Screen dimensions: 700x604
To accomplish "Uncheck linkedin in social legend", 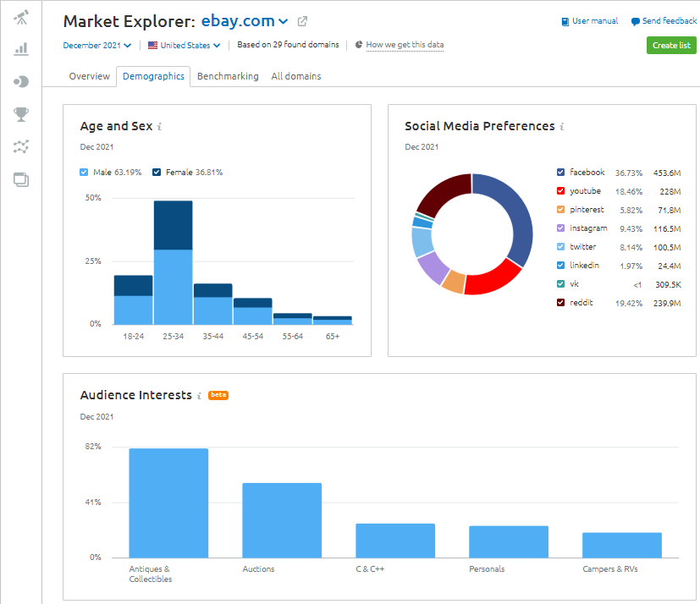I will (x=560, y=265).
